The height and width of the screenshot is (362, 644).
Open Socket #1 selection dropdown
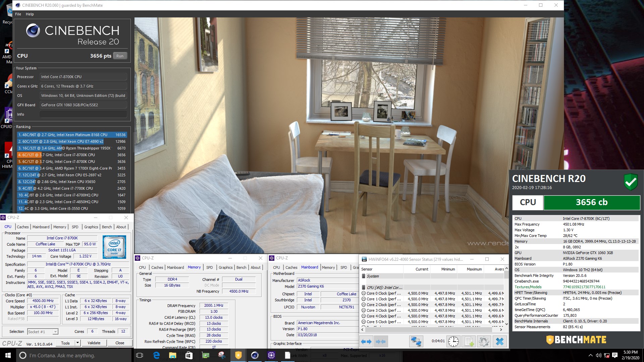43,332
